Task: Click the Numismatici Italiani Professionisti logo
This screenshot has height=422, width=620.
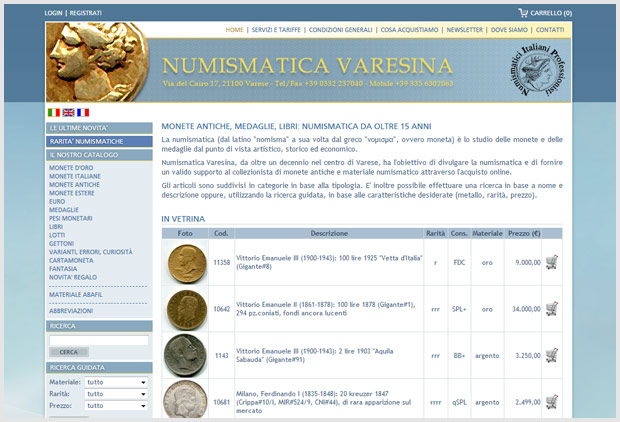Action: (x=537, y=70)
